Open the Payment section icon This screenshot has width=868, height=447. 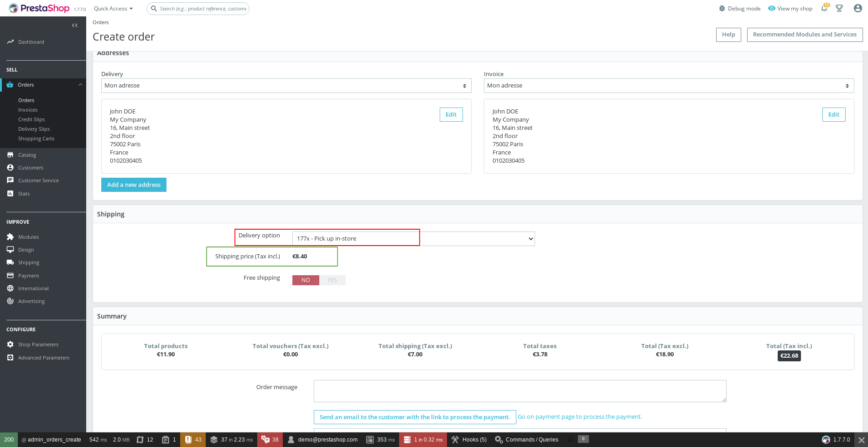10,275
